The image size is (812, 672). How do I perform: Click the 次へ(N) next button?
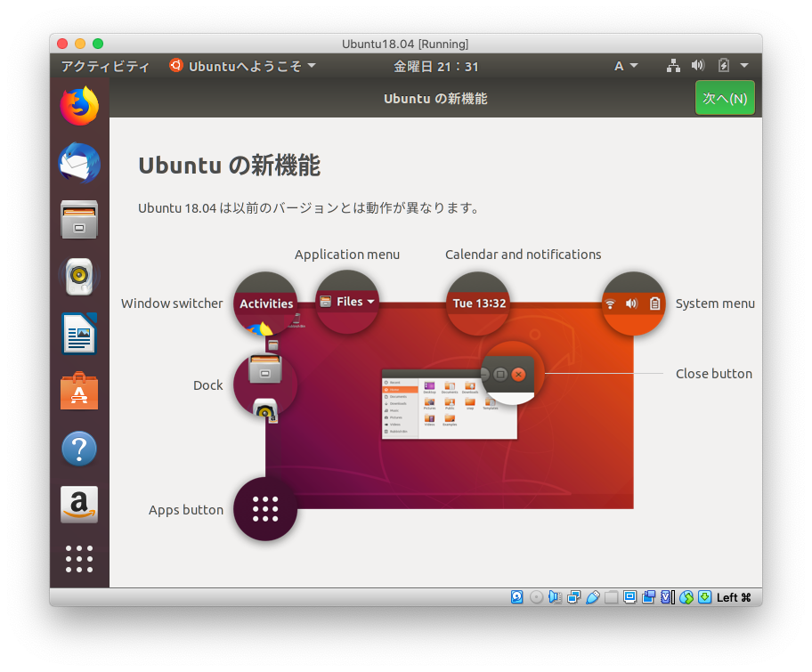[725, 98]
